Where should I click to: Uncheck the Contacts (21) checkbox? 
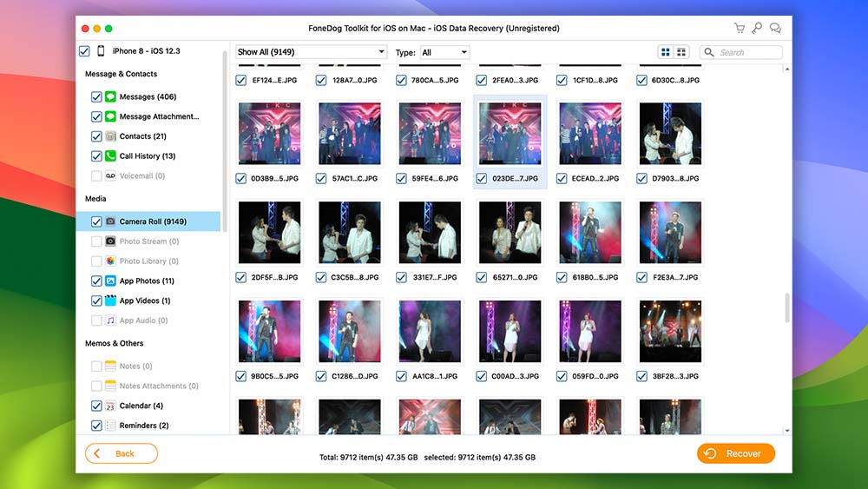(x=96, y=136)
